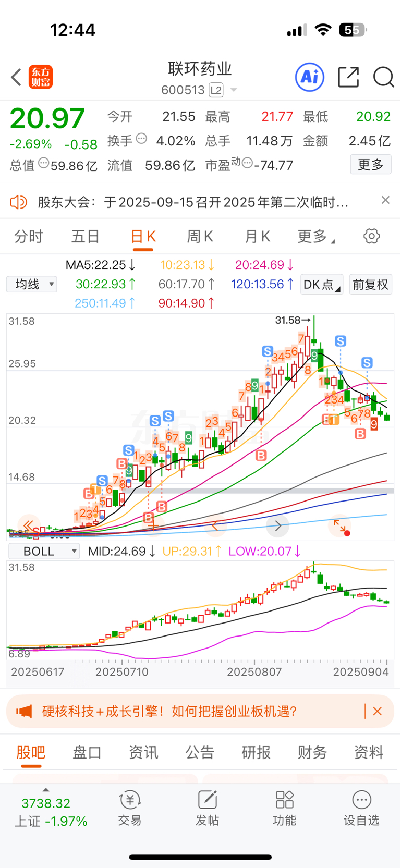Viewport: 401px width, 868px height.
Task: Open the 功能 functions grid icon
Action: click(x=284, y=809)
